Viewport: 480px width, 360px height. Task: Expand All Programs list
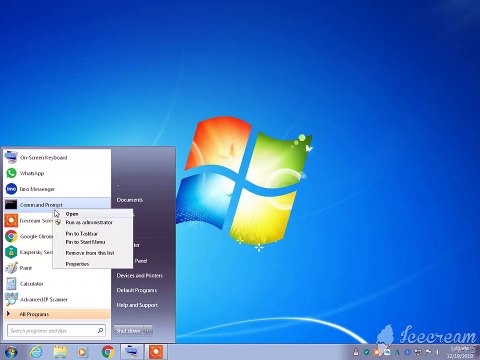click(x=57, y=314)
